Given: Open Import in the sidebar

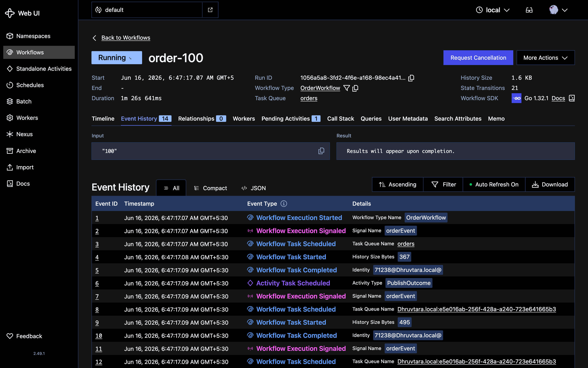Looking at the screenshot, I should (x=39, y=167).
